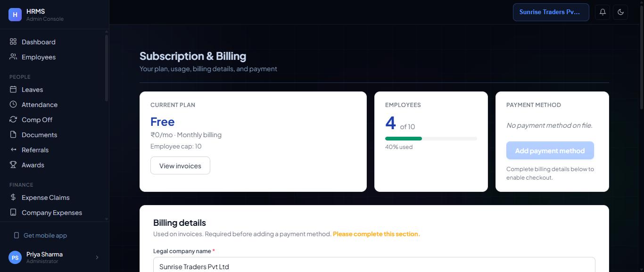Click the 'of 10' employees count
Image resolution: width=644 pixels, height=272 pixels.
coord(407,127)
